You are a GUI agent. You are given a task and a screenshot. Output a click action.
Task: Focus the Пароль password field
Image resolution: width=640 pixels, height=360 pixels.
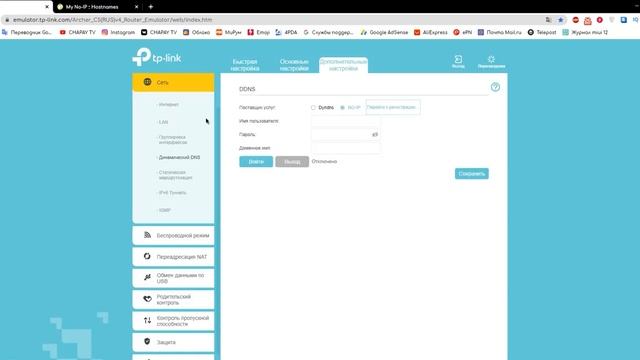tap(346, 134)
